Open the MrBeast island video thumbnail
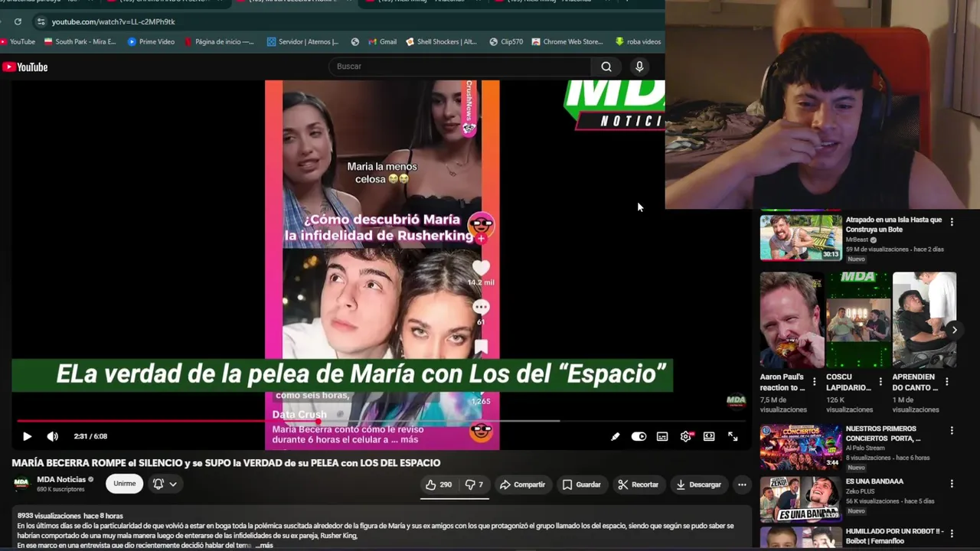 [801, 237]
